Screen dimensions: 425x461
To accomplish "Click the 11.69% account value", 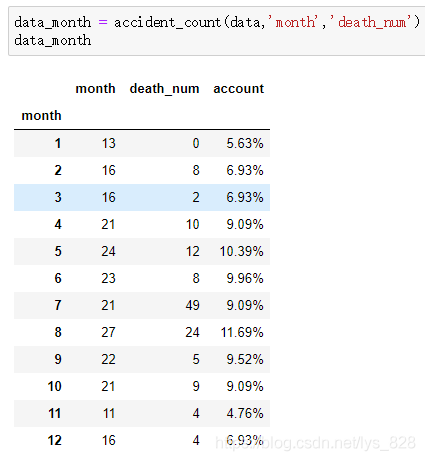I will pyautogui.click(x=242, y=332).
